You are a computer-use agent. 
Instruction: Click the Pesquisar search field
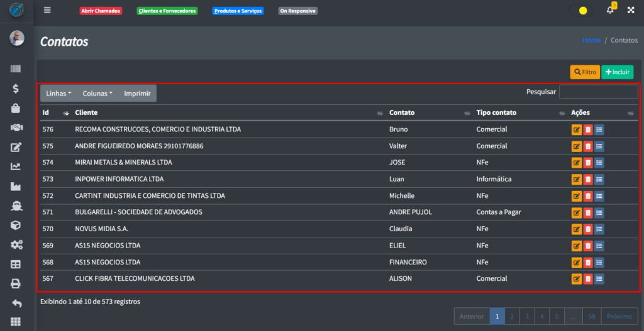point(598,92)
